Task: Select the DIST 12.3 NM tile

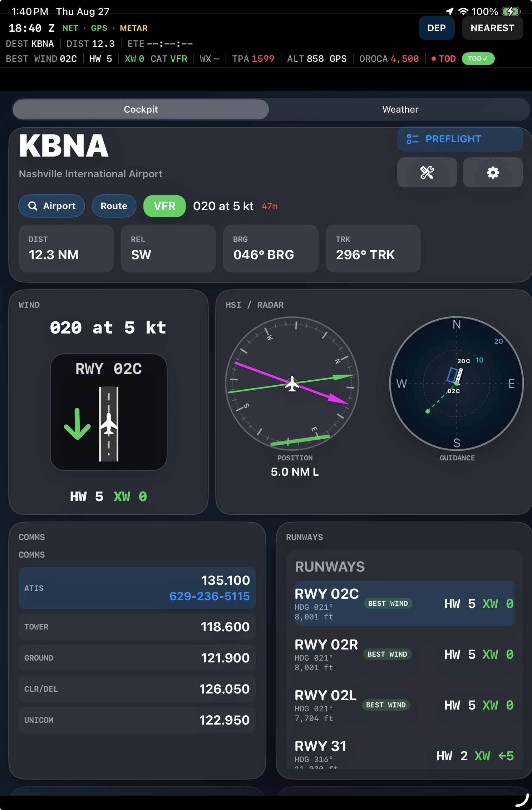Action: pyautogui.click(x=66, y=248)
